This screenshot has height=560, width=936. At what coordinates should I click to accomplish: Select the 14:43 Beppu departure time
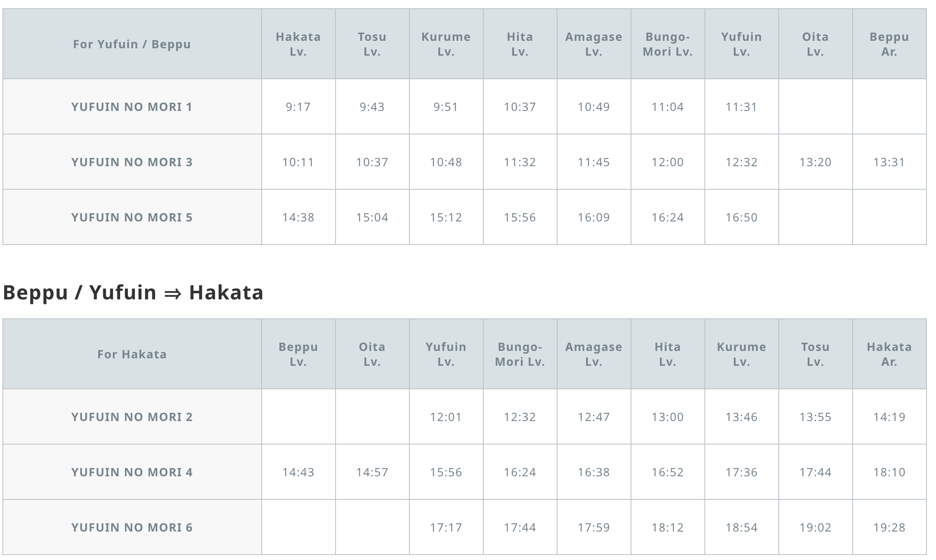pos(298,472)
